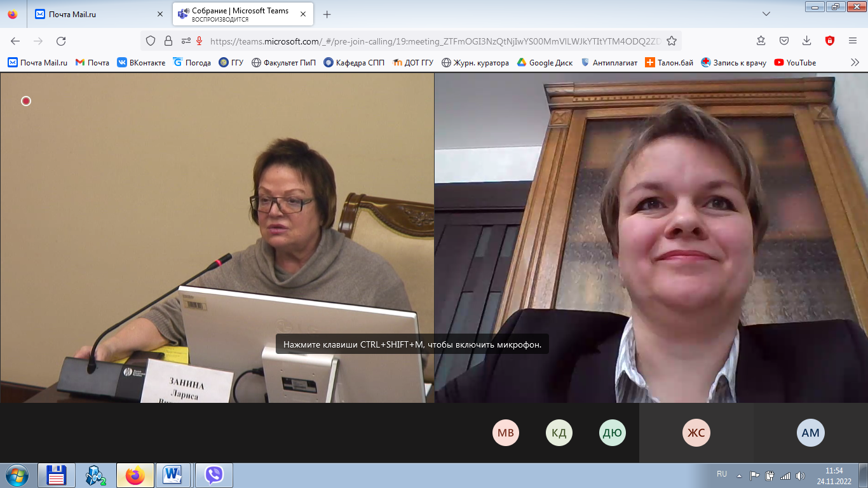868x488 pixels.
Task: Open the Антиплагиат bookmark
Action: point(609,62)
